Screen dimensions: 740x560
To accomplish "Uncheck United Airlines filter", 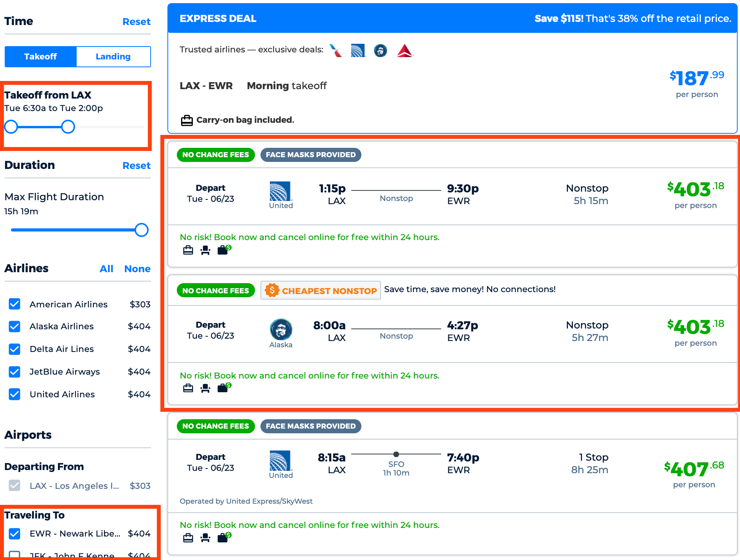I will 14,394.
